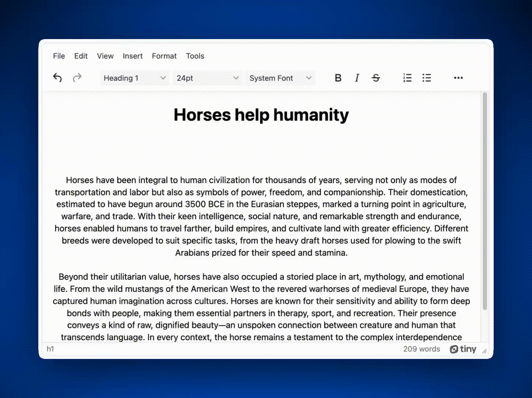Open the View menu
Image resolution: width=532 pixels, height=398 pixels.
(x=105, y=56)
